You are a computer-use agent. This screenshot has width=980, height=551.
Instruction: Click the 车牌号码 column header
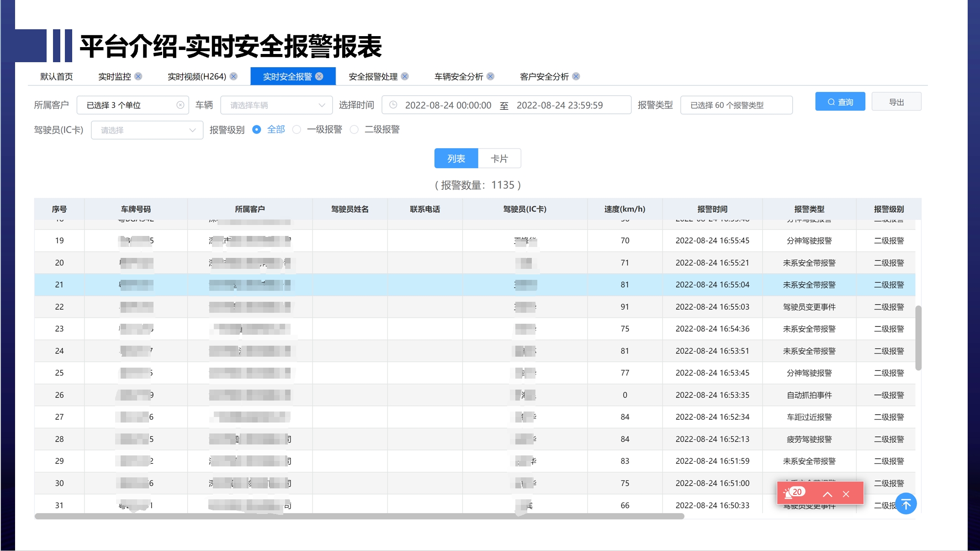point(136,209)
